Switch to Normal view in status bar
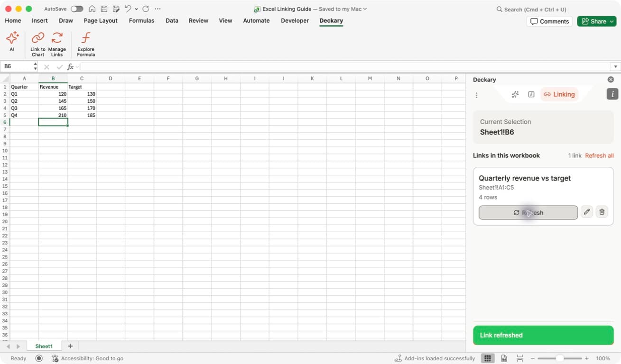The height and width of the screenshot is (364, 621). pos(488,358)
